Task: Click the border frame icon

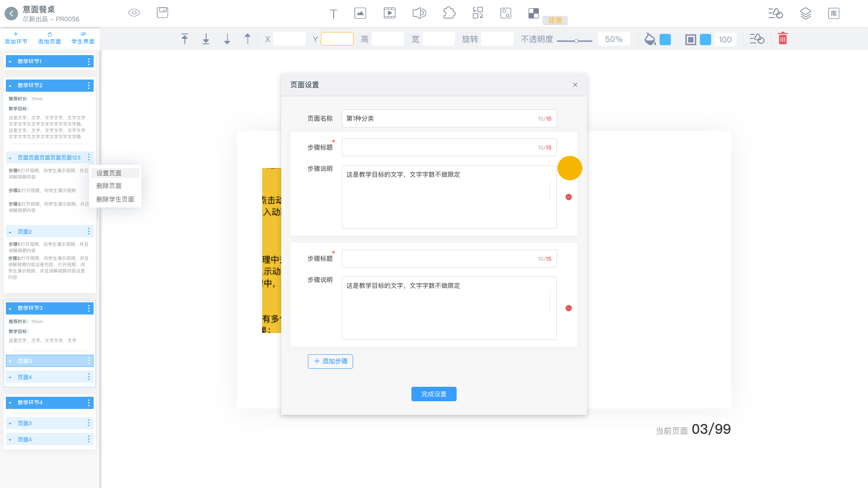Action: (690, 40)
